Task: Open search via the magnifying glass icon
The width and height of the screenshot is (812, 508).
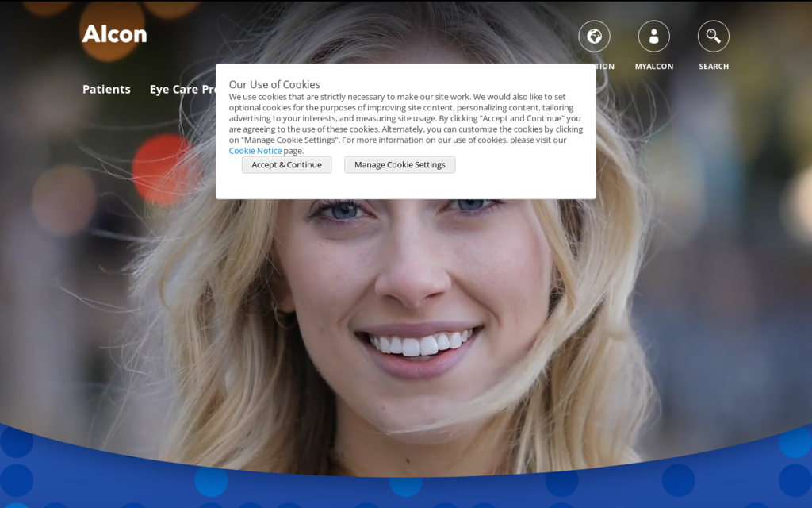Action: tap(713, 37)
